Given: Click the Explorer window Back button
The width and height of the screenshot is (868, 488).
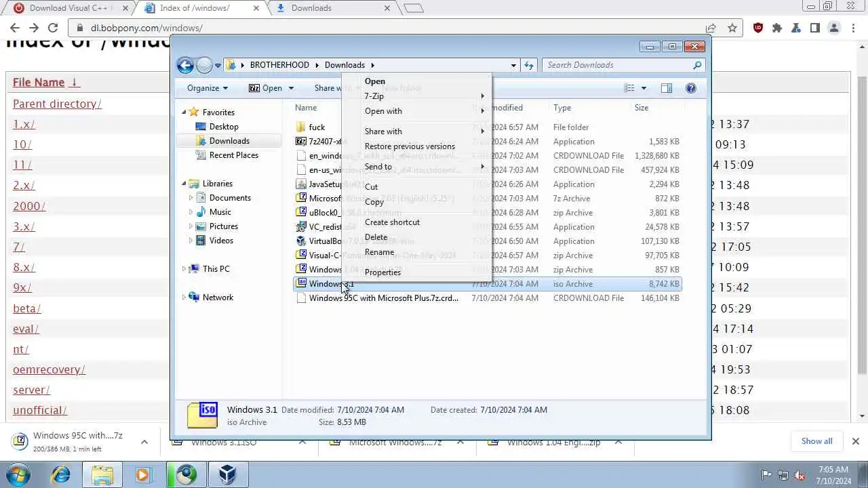Looking at the screenshot, I should (x=185, y=65).
